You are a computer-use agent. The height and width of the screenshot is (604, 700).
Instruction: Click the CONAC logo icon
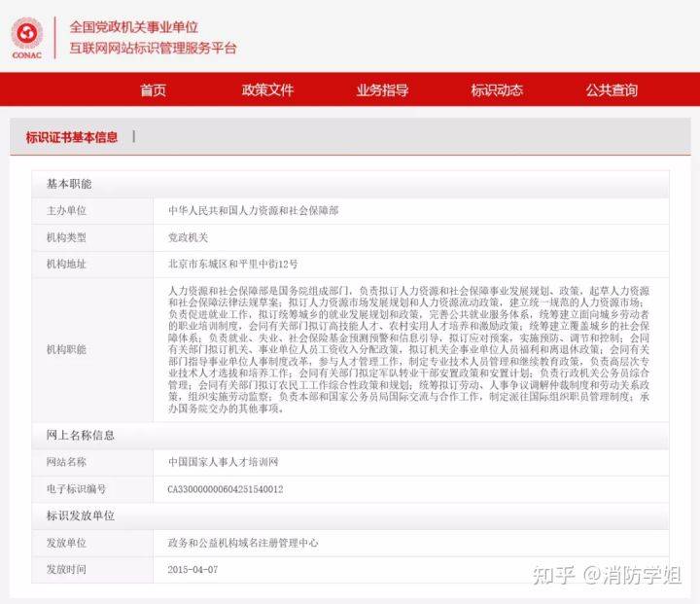(27, 38)
